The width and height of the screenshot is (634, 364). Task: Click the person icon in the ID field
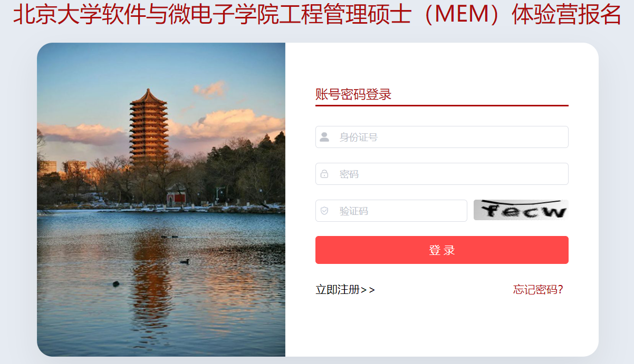click(324, 137)
